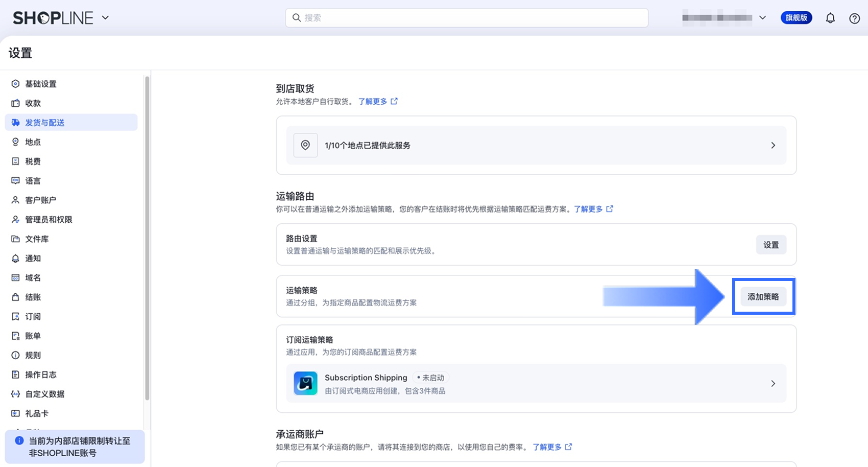Screen dimensions: 868x467
Task: Expand the pickup locations row chevron
Action: click(x=773, y=145)
